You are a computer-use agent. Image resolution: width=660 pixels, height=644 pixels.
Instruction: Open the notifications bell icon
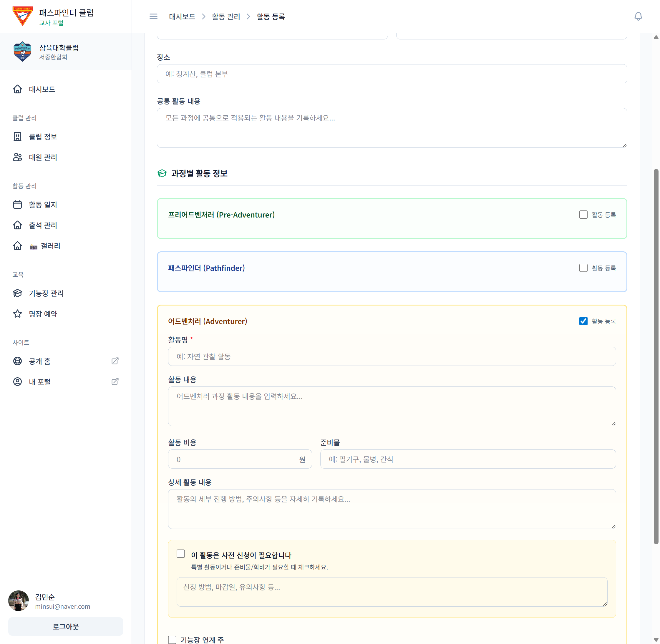(639, 16)
